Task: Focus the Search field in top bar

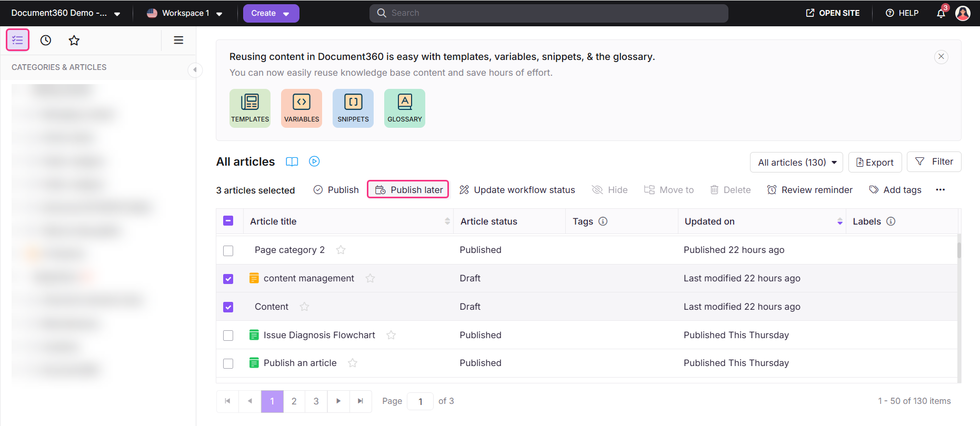Action: point(549,13)
